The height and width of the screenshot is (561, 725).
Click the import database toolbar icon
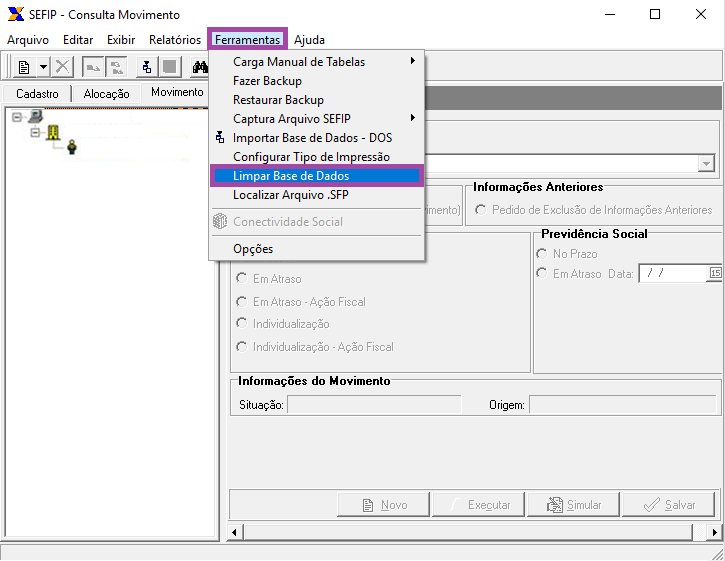pyautogui.click(x=147, y=67)
